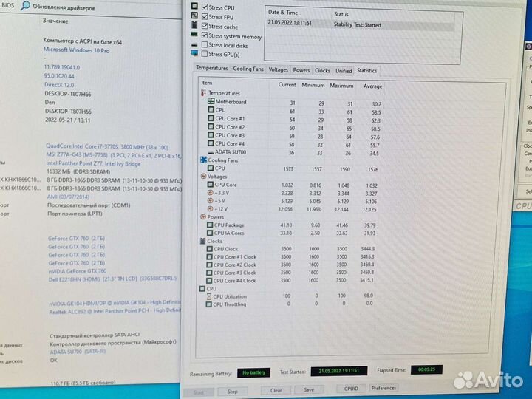Open the DirectX 12.0 link
532x399 pixels.
tap(59, 84)
